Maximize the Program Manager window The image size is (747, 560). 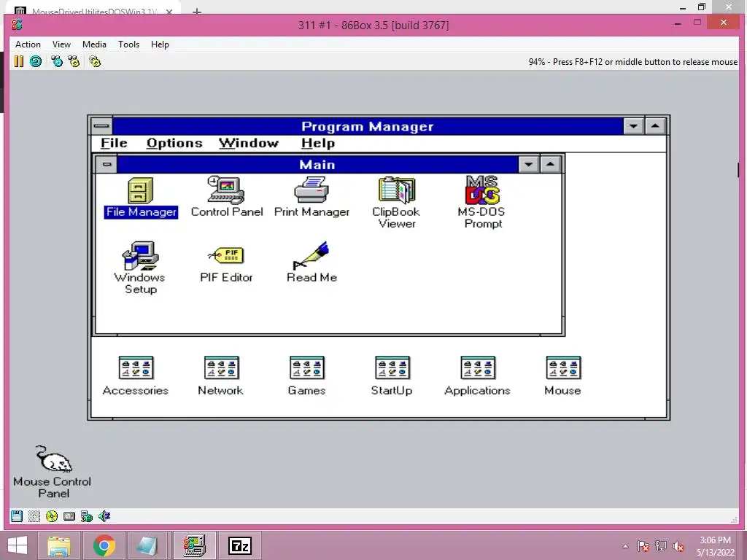655,126
